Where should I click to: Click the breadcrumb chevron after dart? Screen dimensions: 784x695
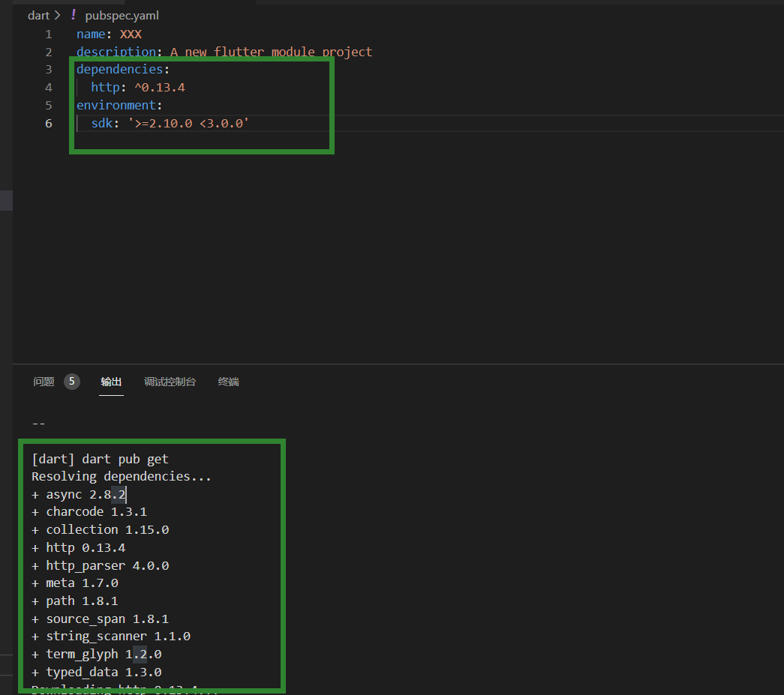(58, 16)
